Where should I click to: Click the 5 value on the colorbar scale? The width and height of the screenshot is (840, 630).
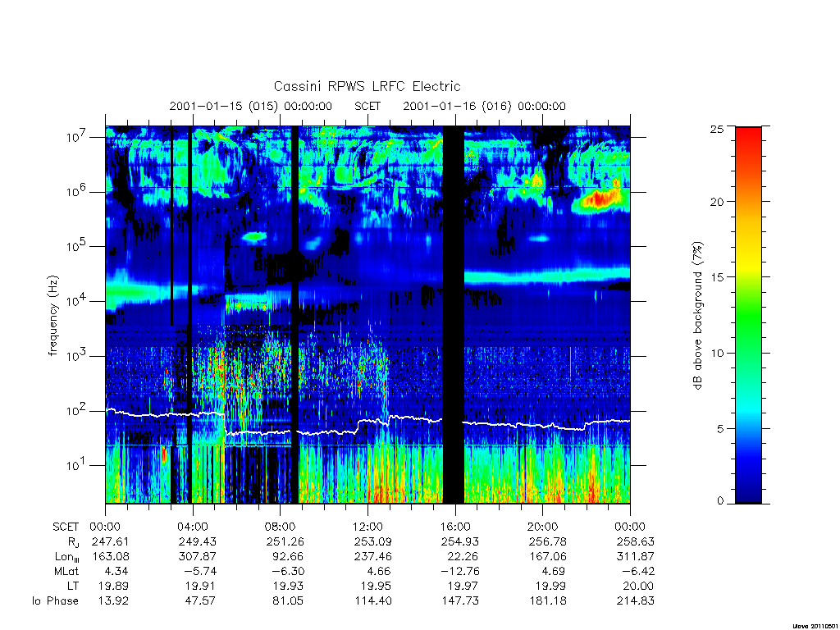pyautogui.click(x=720, y=428)
